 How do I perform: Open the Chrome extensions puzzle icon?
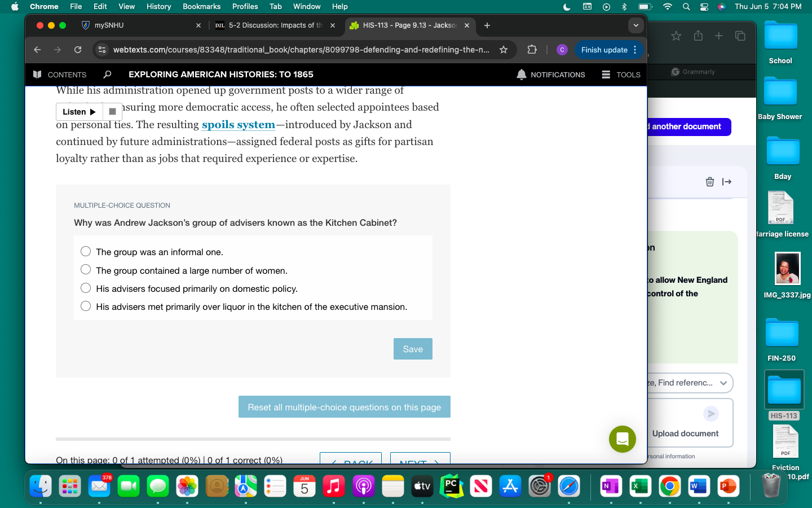(532, 50)
